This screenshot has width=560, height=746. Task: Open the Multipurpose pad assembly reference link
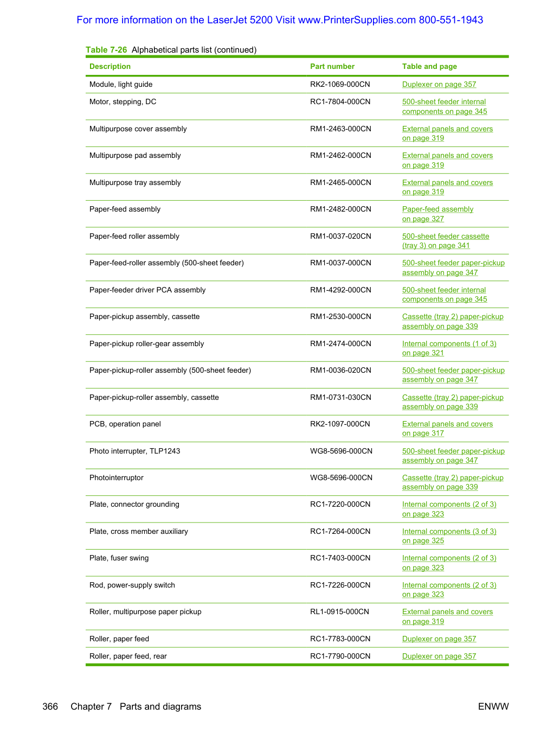[447, 160]
